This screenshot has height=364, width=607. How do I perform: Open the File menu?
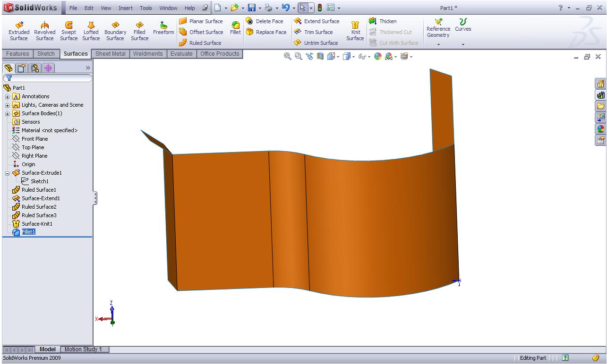74,8
